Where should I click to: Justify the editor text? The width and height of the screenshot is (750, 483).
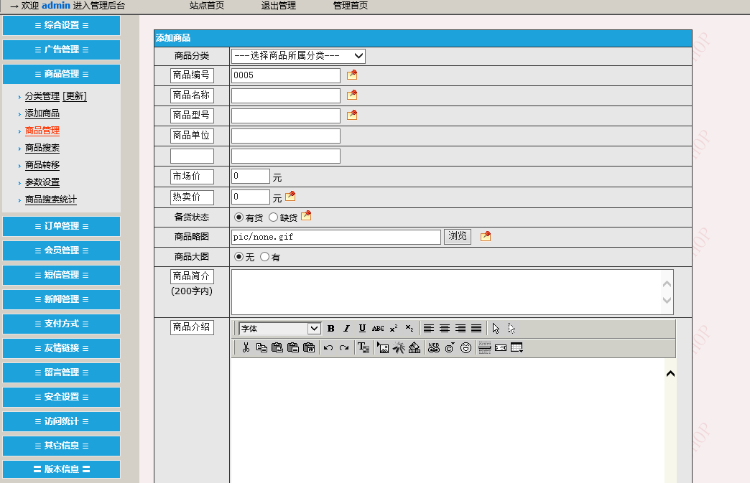point(476,329)
